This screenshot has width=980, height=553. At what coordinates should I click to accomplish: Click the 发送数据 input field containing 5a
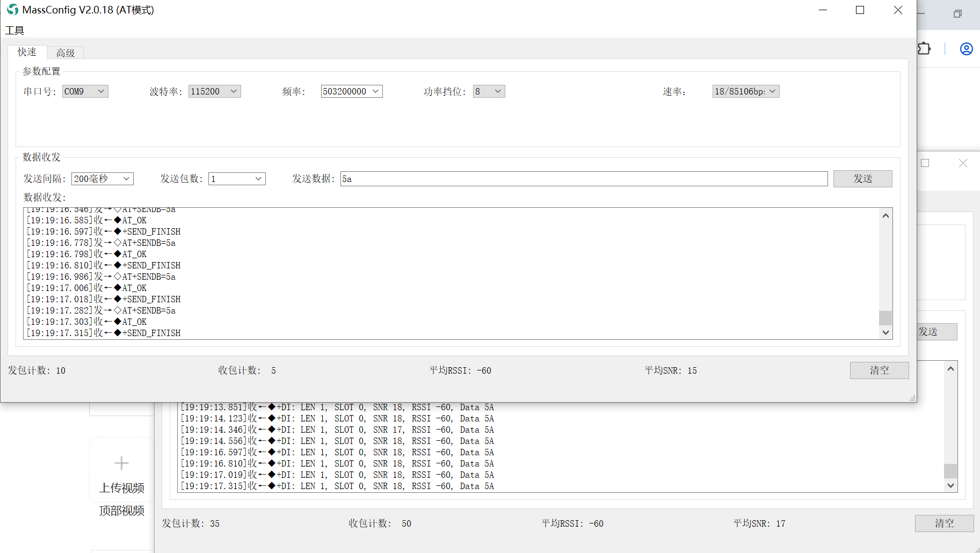click(584, 179)
